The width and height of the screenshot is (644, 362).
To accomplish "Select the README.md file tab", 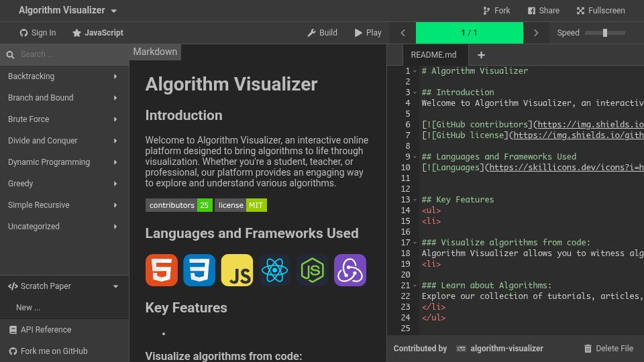I will [x=434, y=54].
